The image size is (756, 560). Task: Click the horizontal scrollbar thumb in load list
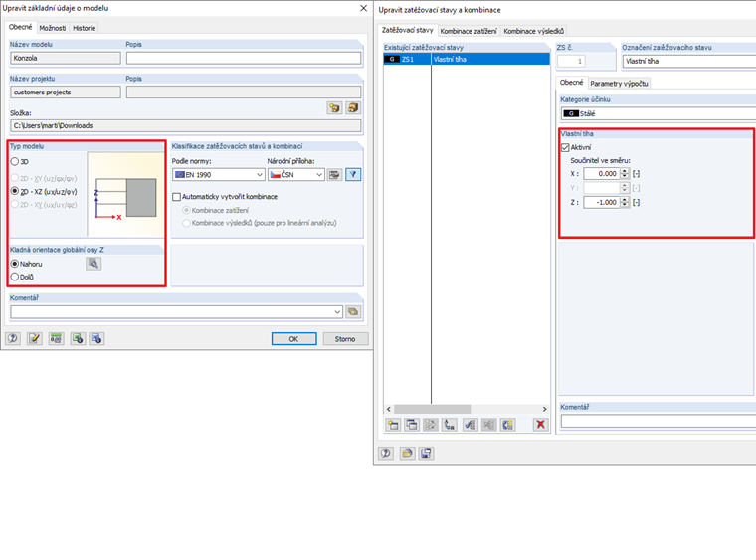click(432, 409)
